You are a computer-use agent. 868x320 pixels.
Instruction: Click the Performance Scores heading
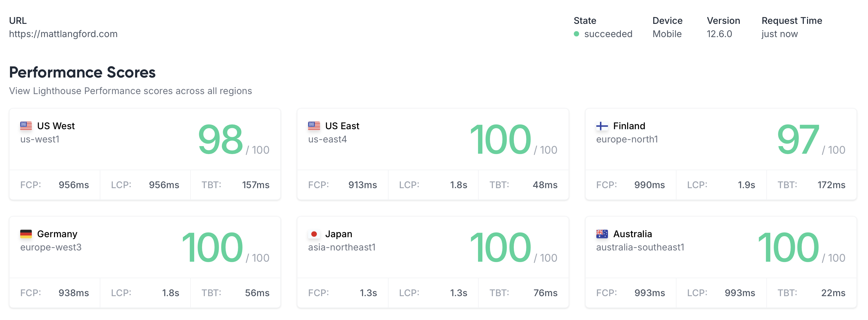coord(82,73)
